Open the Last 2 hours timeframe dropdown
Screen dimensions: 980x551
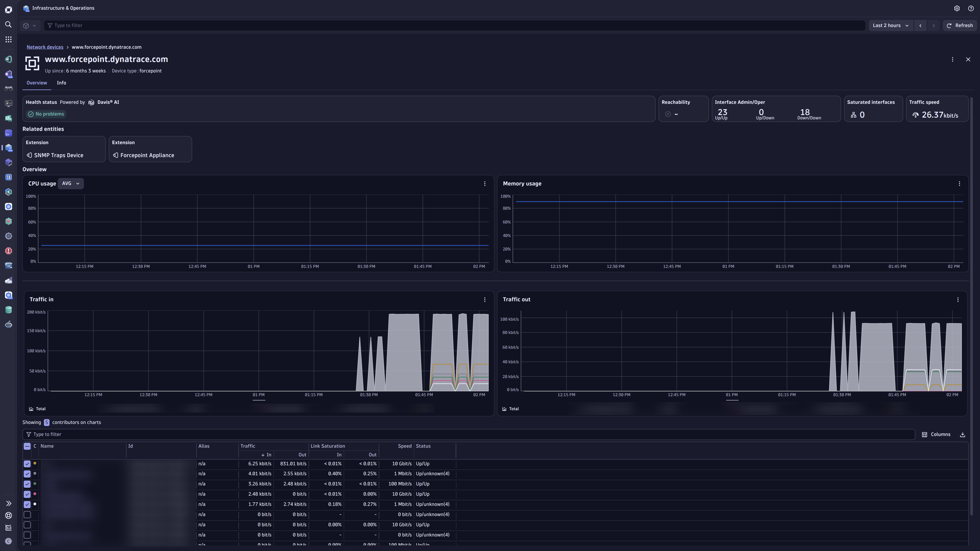tap(891, 26)
